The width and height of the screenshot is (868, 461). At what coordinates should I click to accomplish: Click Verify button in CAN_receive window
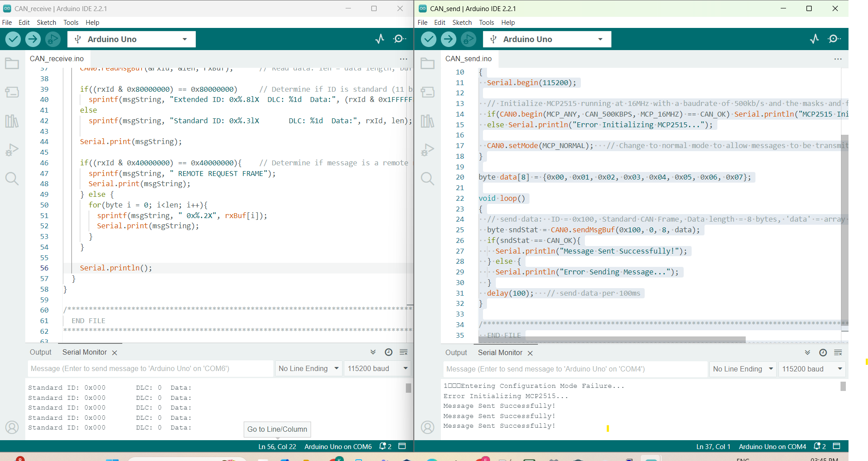click(x=13, y=39)
